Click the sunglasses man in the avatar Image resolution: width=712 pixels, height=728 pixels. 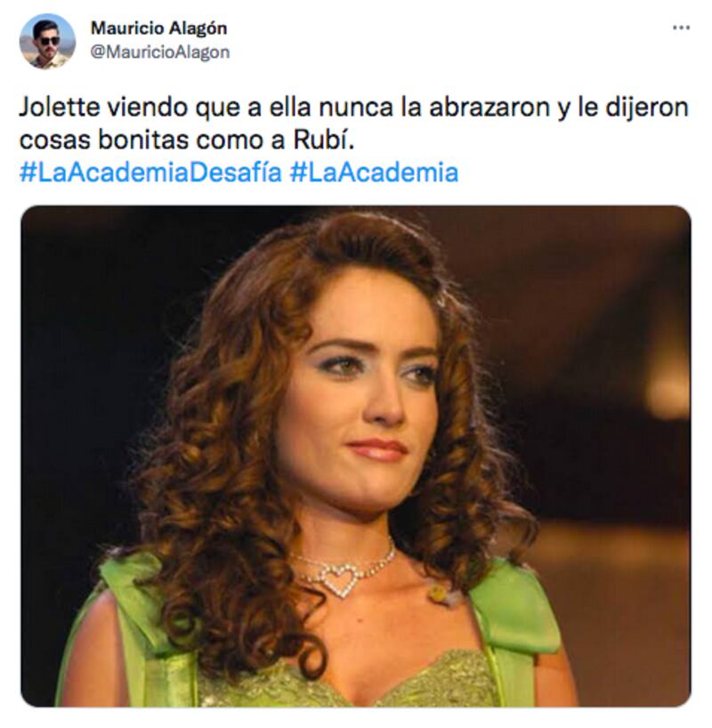coord(48,44)
